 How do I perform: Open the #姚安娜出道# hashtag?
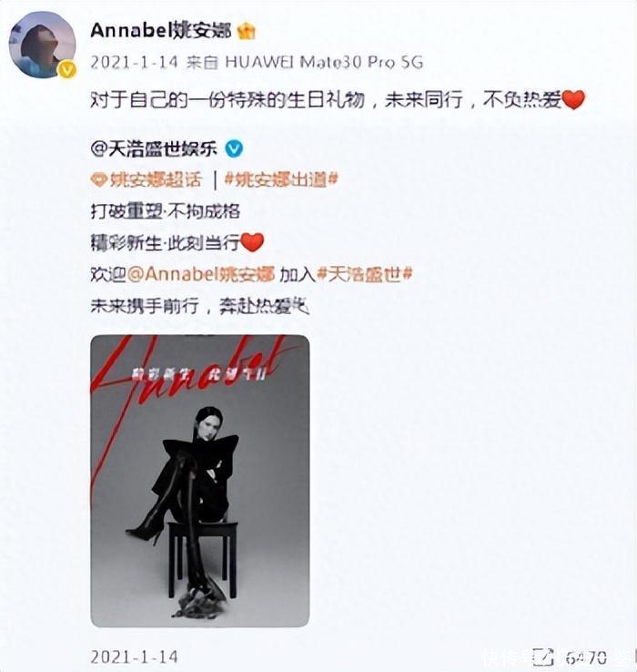[x=281, y=180]
